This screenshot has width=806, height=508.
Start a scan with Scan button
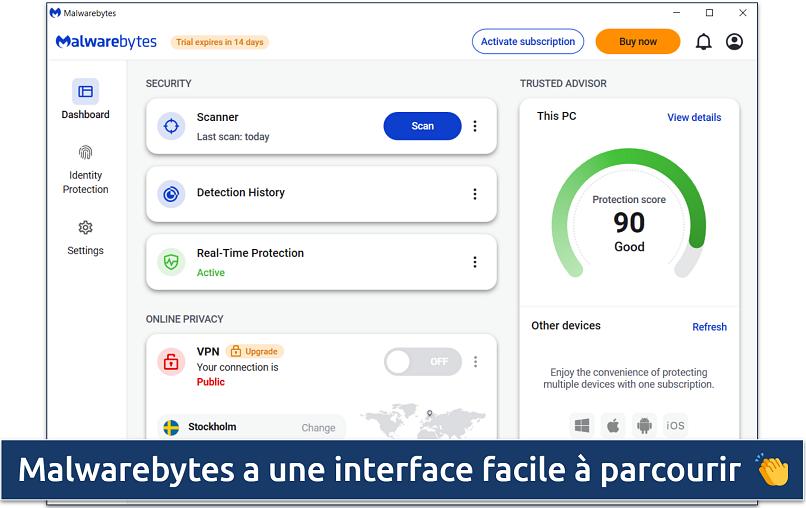coord(422,126)
